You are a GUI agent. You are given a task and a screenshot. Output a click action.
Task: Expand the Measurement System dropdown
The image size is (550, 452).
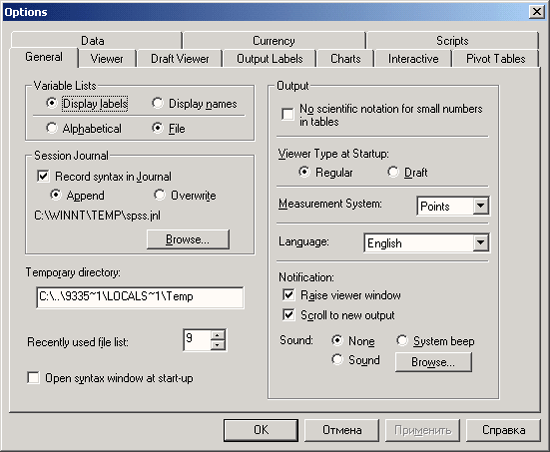tap(481, 206)
